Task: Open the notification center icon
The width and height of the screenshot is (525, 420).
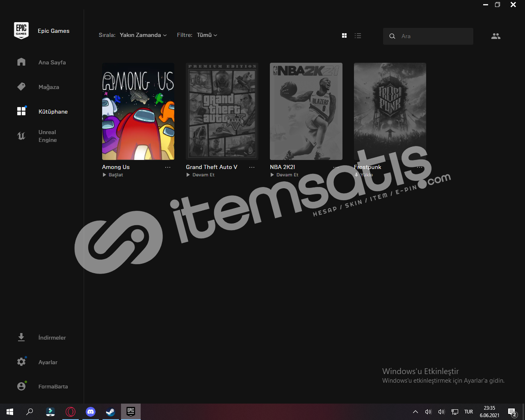Action: pyautogui.click(x=512, y=412)
